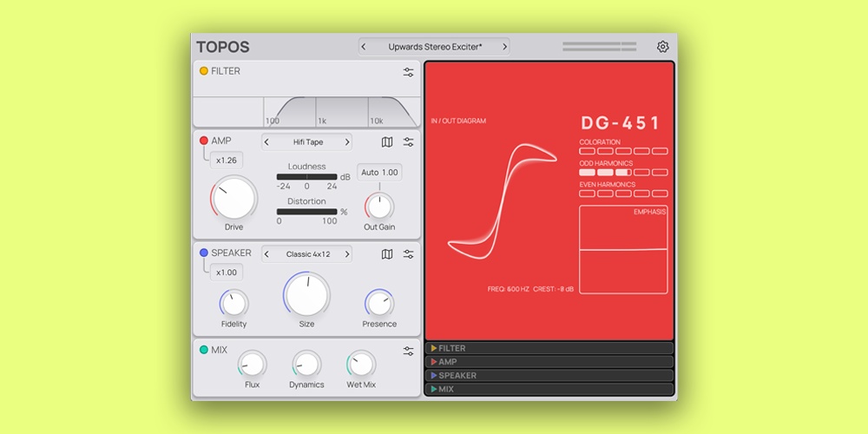The width and height of the screenshot is (868, 434).
Task: Select the previous preset with left arrow
Action: click(x=364, y=47)
